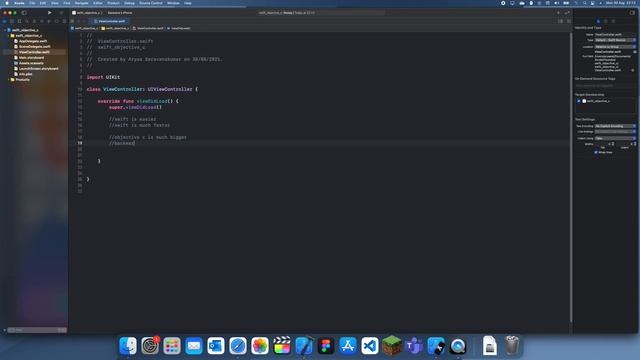
Task: Toggle target membership checkbox for swift_objective_c
Action: [x=579, y=101]
